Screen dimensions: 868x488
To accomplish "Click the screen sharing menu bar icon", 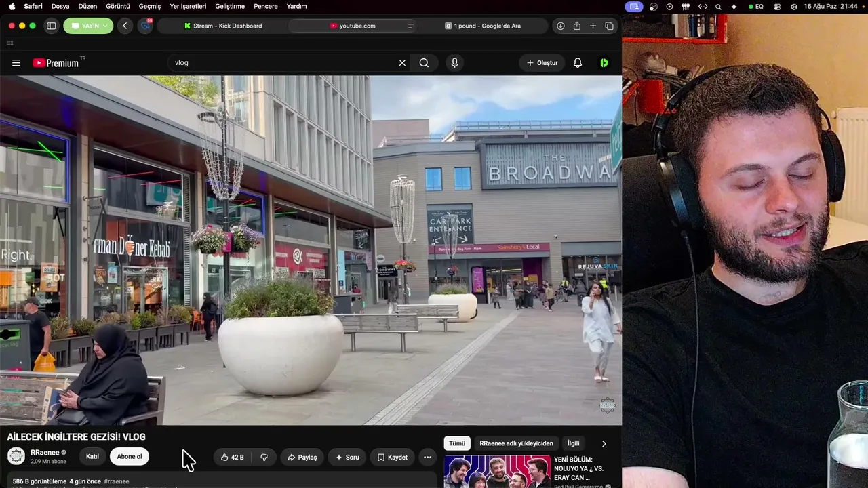I will click(634, 6).
